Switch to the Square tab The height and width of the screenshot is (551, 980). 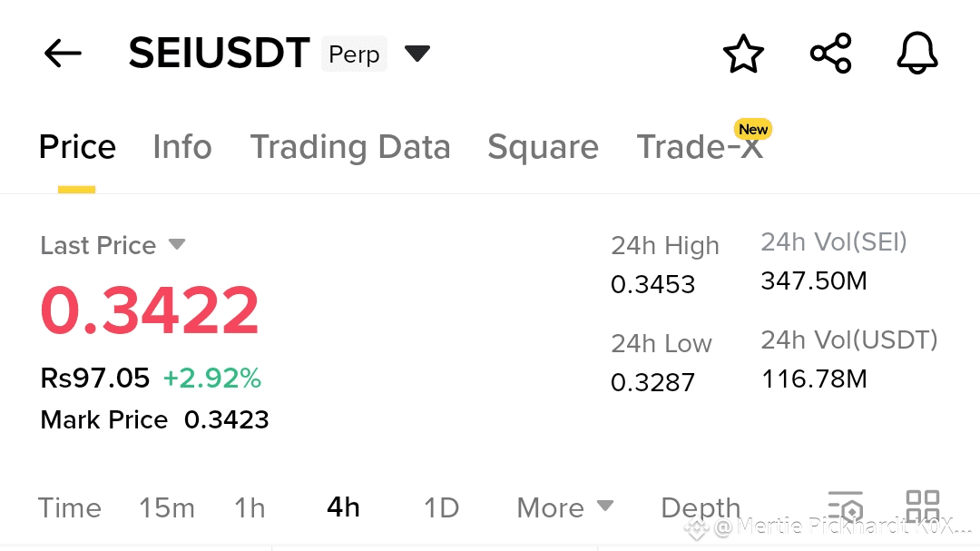coord(544,148)
